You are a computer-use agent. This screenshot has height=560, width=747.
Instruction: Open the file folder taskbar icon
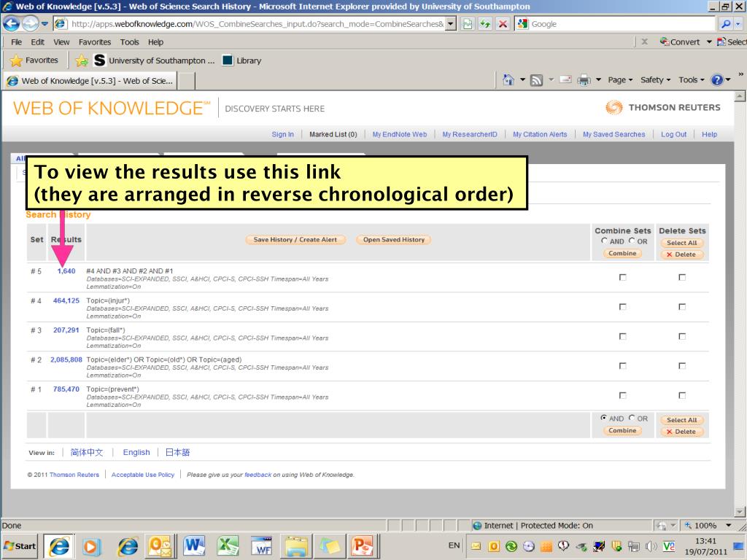pyautogui.click(x=296, y=545)
